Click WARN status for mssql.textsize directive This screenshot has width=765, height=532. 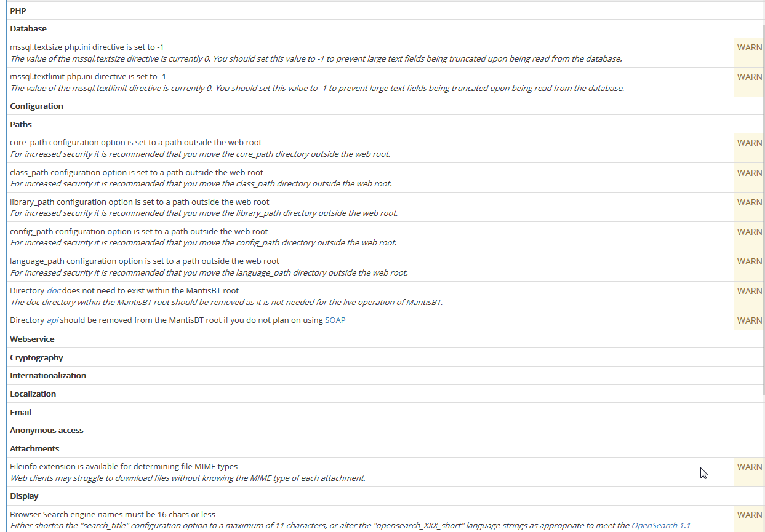coord(749,47)
